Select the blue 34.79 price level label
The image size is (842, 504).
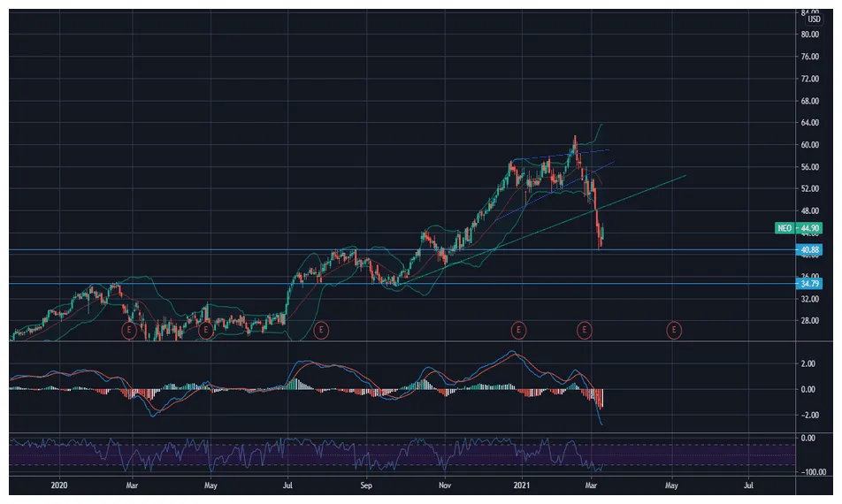coord(809,284)
